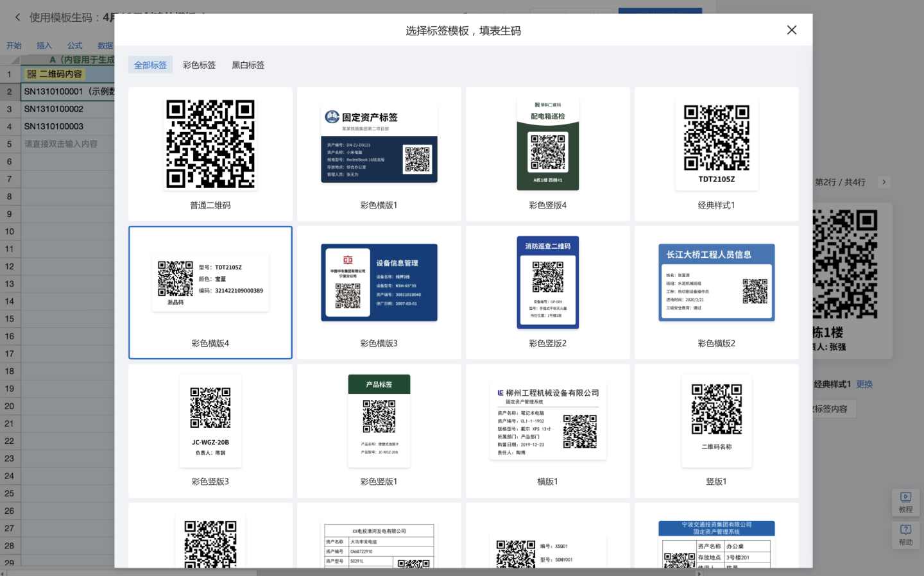This screenshot has height=576, width=924.
Task: Open the 公式 menu in spreadsheet
Action: pyautogui.click(x=75, y=46)
